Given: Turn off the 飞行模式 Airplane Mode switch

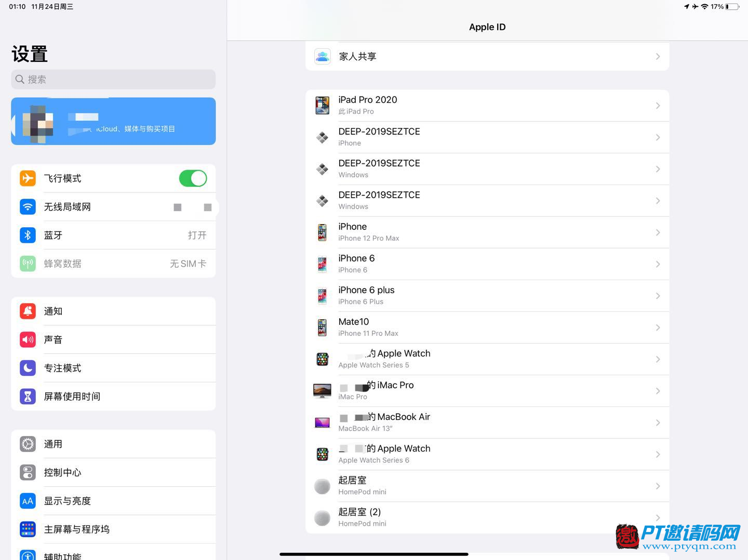Looking at the screenshot, I should (x=193, y=178).
